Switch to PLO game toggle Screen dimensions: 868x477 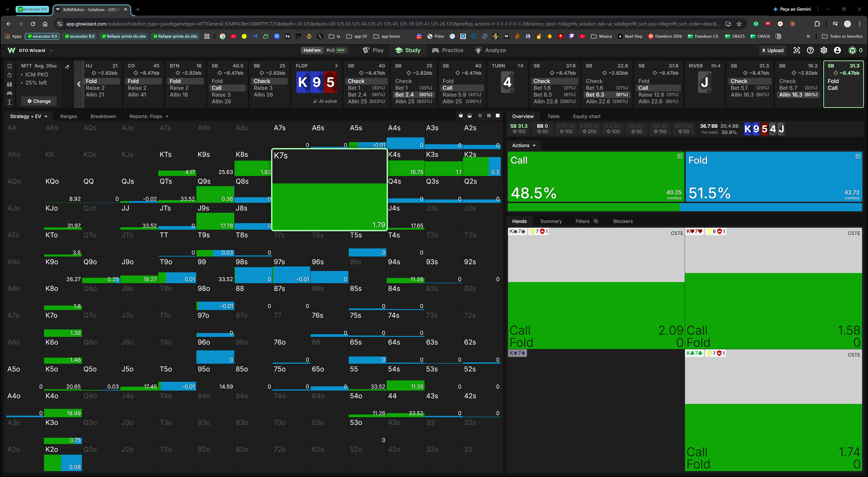click(336, 50)
